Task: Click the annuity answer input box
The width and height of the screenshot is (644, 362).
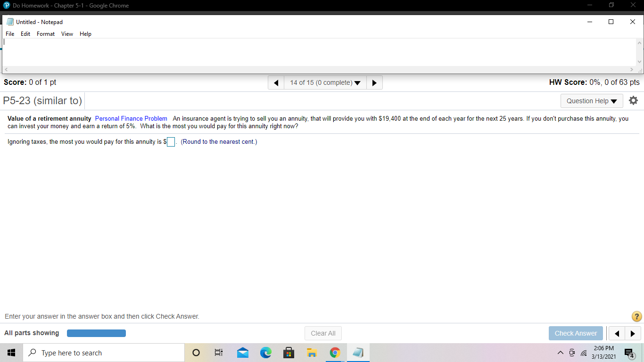Action: pos(171,141)
